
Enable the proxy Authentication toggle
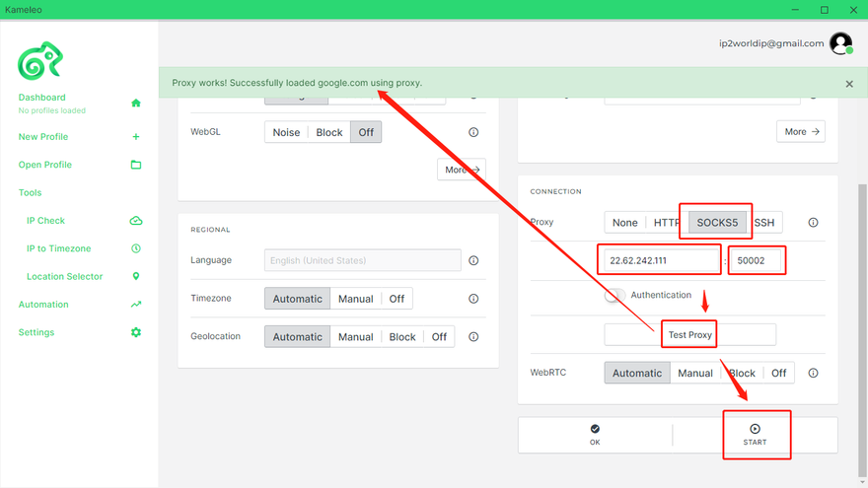tap(615, 295)
